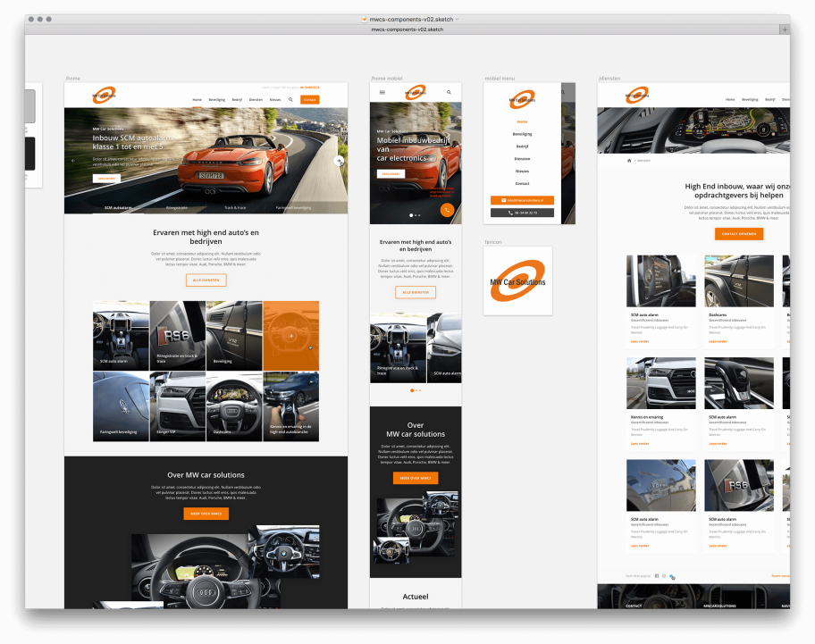Click the new tab plus button in Sketch
The image size is (815, 644).
[785, 29]
